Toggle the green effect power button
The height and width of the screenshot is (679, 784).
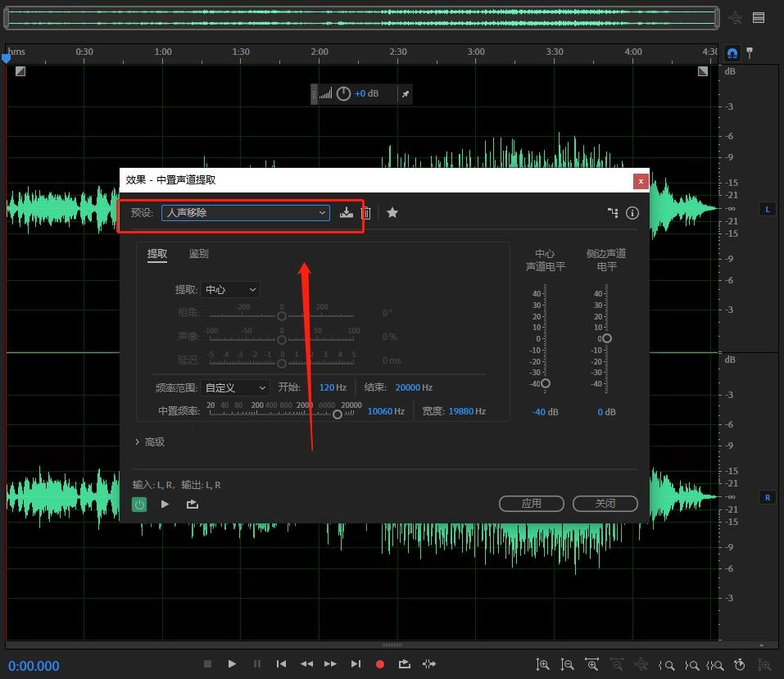(139, 505)
